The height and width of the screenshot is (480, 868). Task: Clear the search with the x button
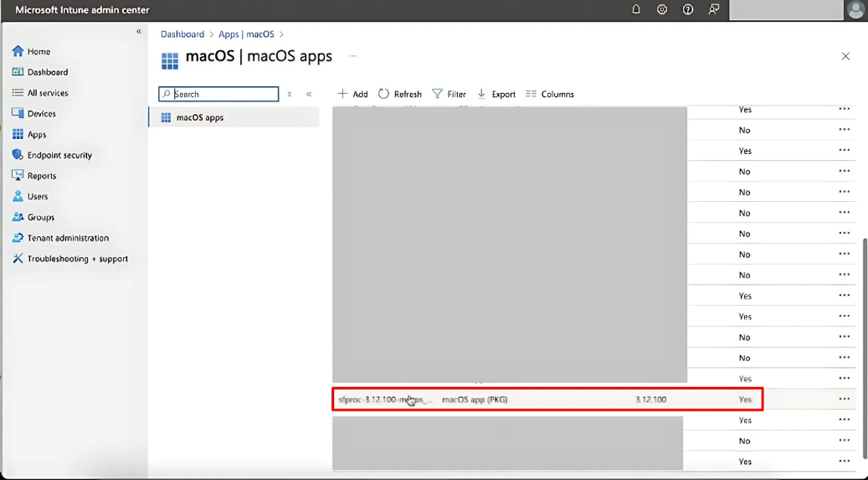click(x=289, y=95)
